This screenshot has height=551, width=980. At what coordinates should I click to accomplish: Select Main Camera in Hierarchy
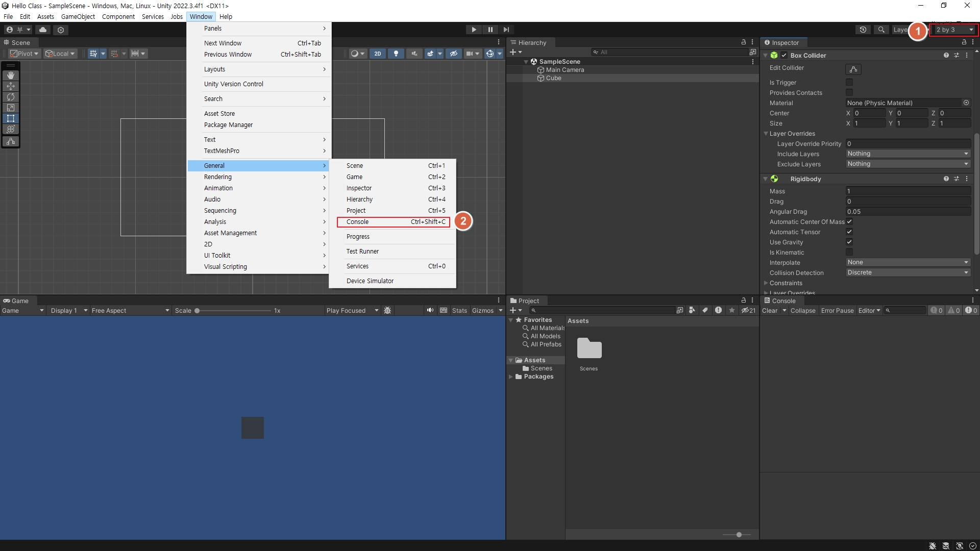(565, 70)
